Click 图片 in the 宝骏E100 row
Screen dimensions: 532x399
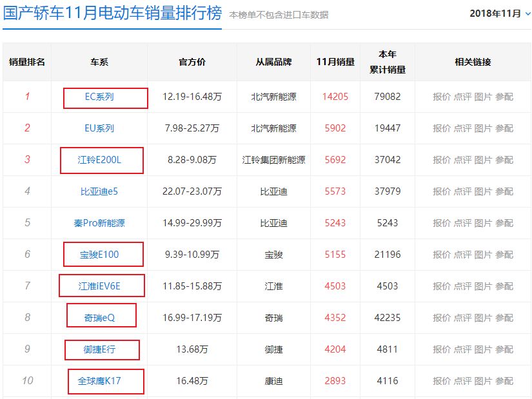coord(483,255)
